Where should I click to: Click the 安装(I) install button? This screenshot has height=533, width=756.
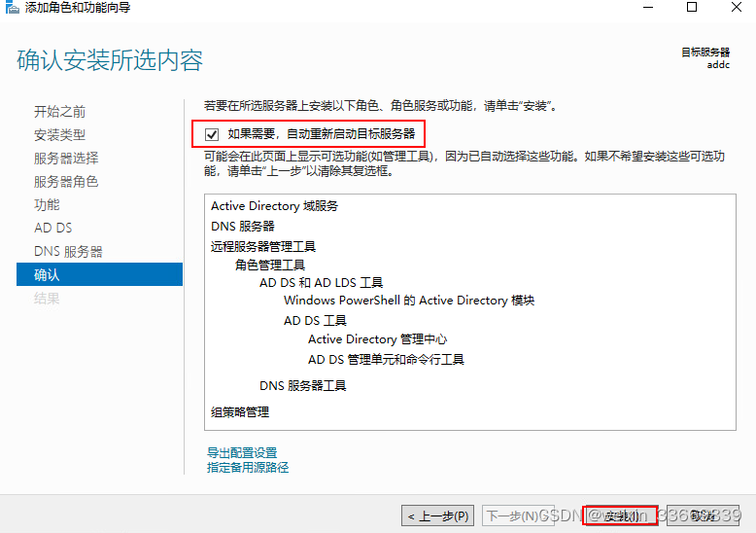tap(621, 515)
